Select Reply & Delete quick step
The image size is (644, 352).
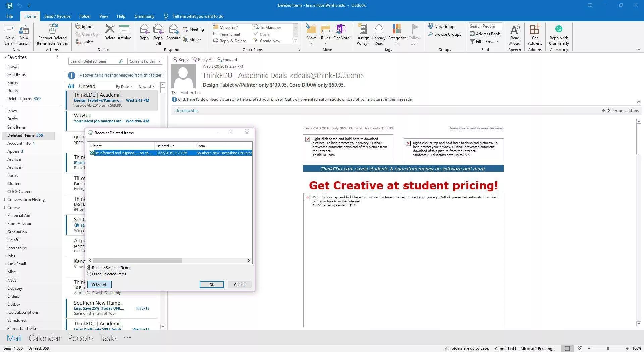click(x=230, y=41)
